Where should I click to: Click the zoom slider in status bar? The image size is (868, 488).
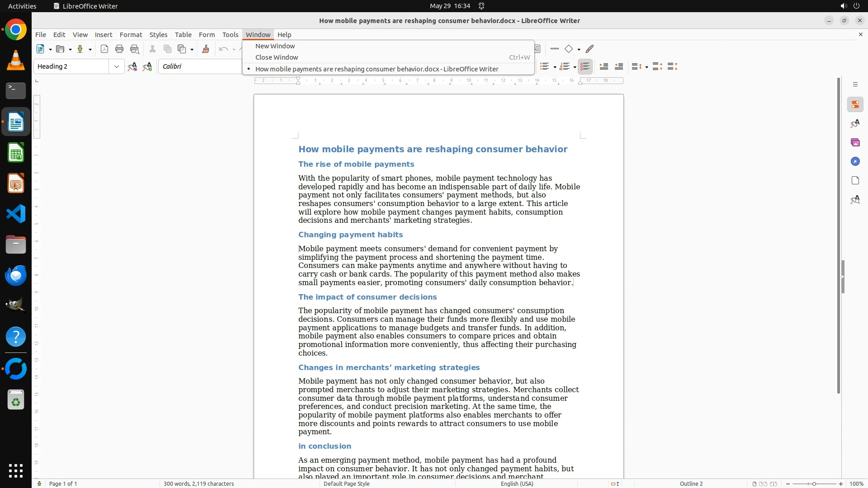[814, 483]
